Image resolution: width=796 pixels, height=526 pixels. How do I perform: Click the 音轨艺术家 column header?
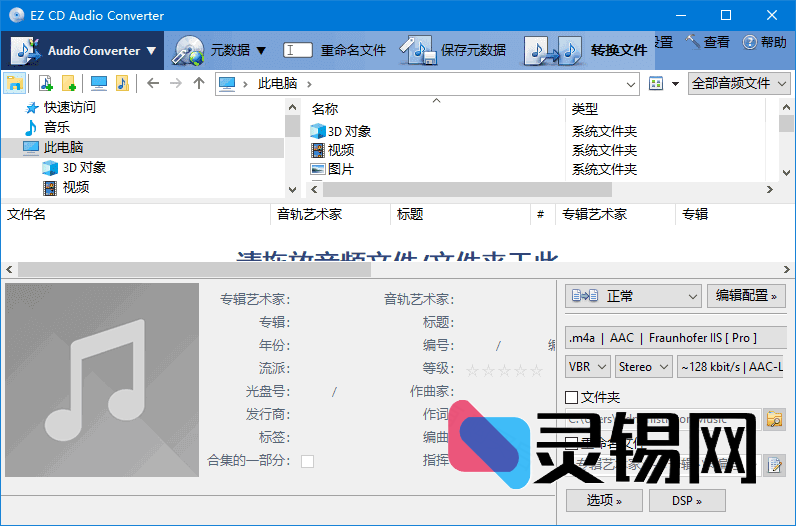coord(309,214)
